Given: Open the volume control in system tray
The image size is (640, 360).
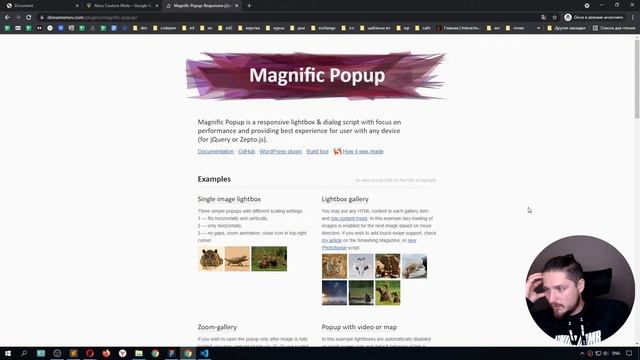Looking at the screenshot, I should (x=606, y=353).
